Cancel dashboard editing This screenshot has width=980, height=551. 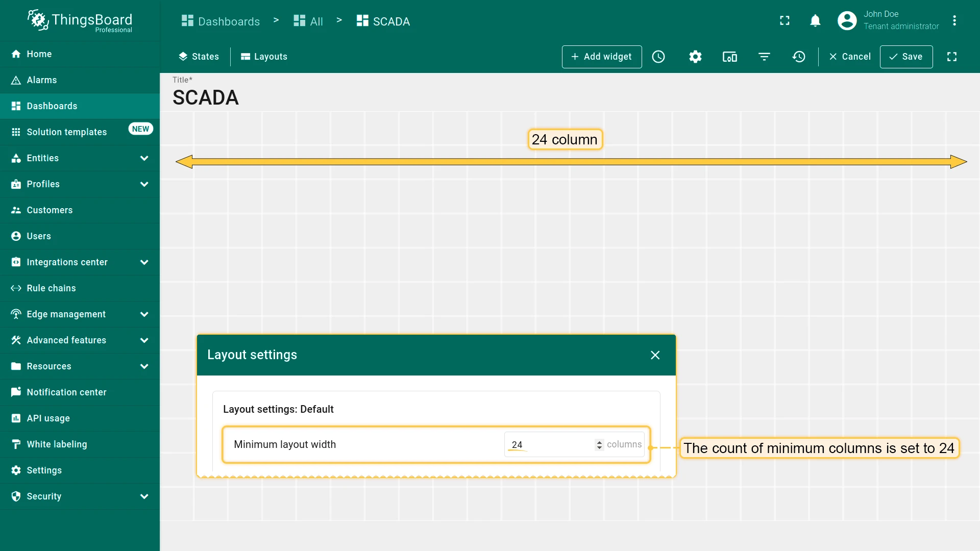850,57
